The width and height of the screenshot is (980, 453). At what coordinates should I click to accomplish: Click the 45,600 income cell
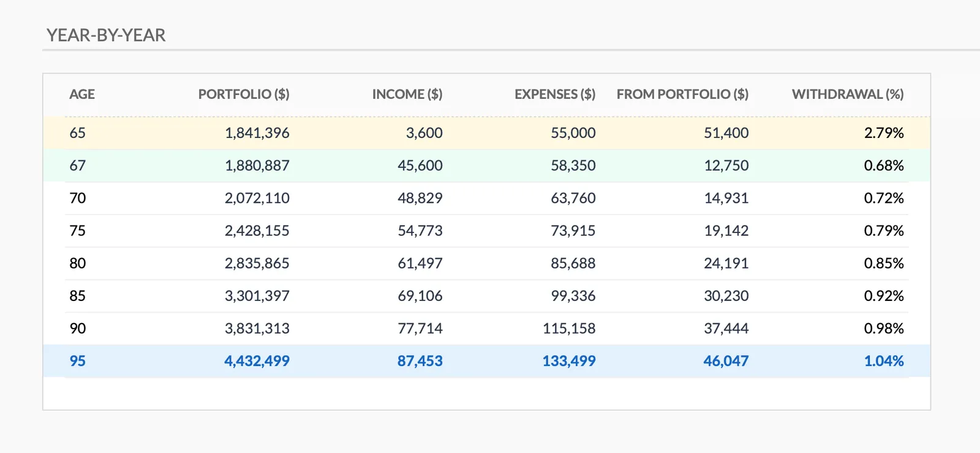420,166
